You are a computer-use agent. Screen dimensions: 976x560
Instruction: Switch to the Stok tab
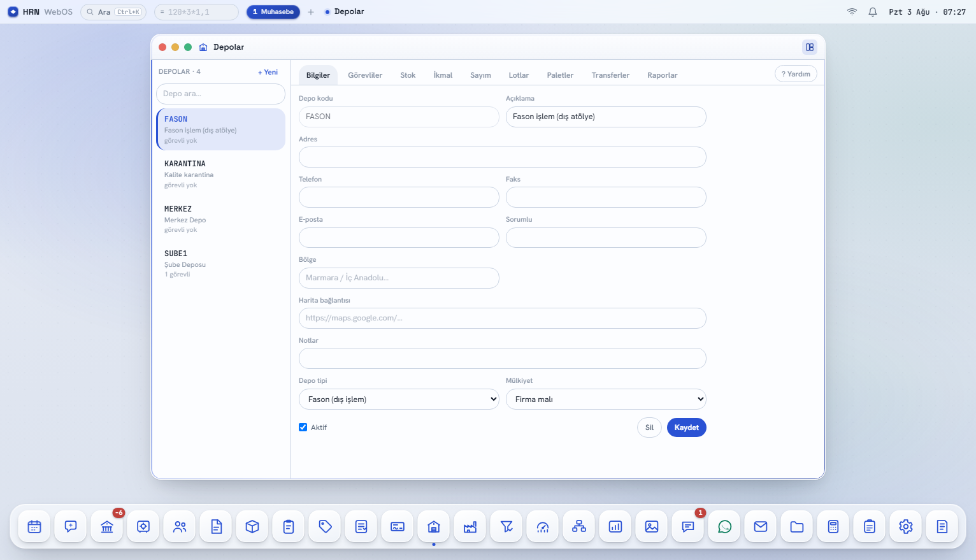point(408,75)
